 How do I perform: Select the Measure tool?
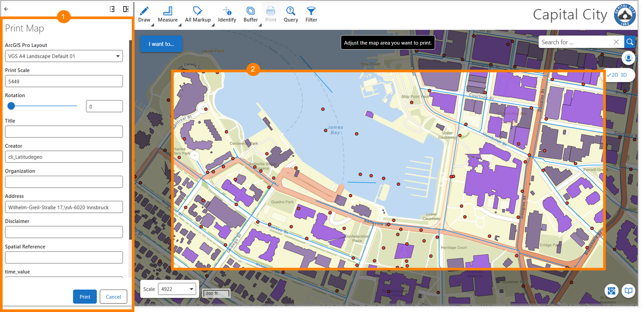[167, 15]
